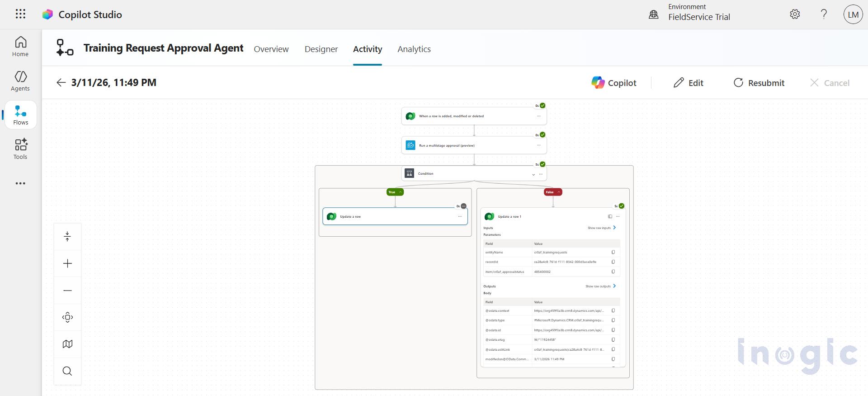
Task: Toggle side panel view for Update a row 1
Action: tap(610, 216)
